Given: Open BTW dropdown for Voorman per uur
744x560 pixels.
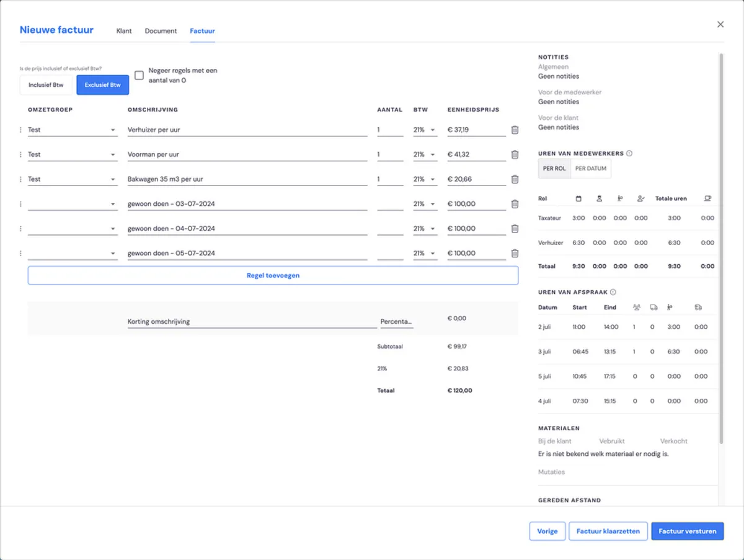Looking at the screenshot, I should click(x=425, y=155).
